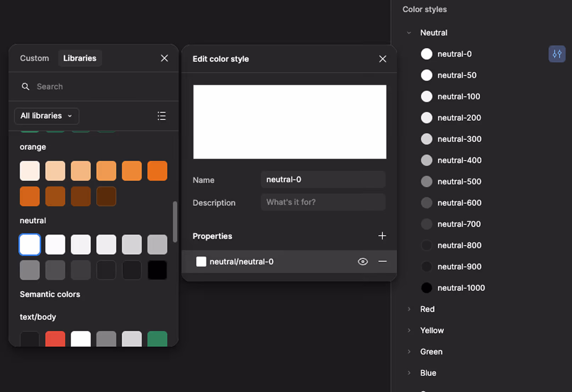Screen dimensions: 572x392
Task: Pick the brightest orange swatch ending first row
Action: click(157, 171)
